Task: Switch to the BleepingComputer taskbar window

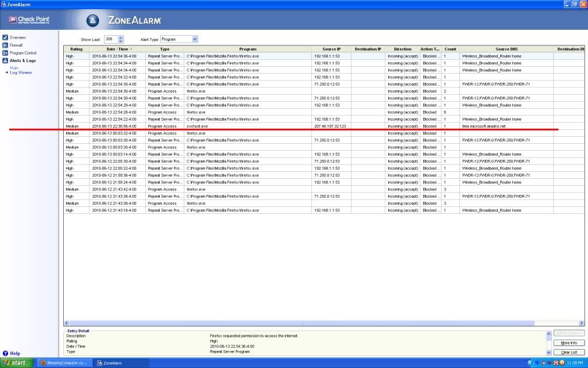Action: [64, 363]
